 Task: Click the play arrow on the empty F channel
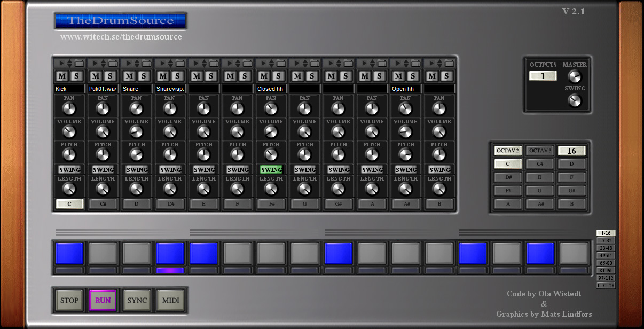(230, 63)
